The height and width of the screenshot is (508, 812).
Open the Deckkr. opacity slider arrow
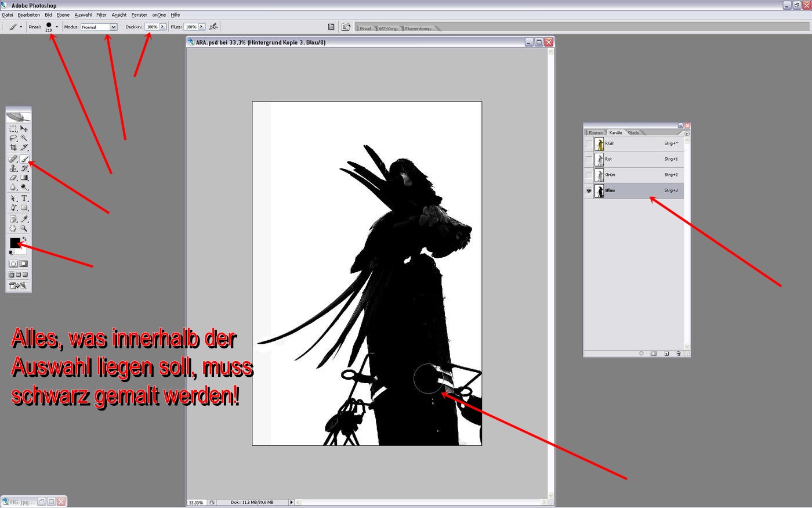coord(163,27)
